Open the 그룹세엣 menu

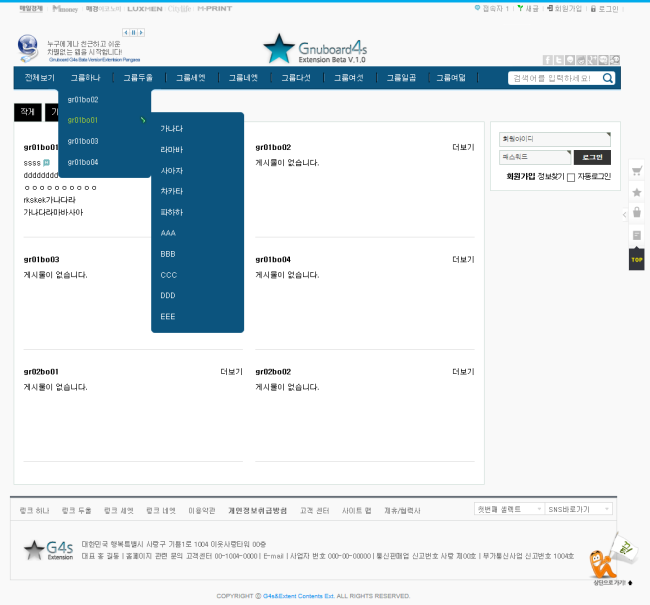191,78
